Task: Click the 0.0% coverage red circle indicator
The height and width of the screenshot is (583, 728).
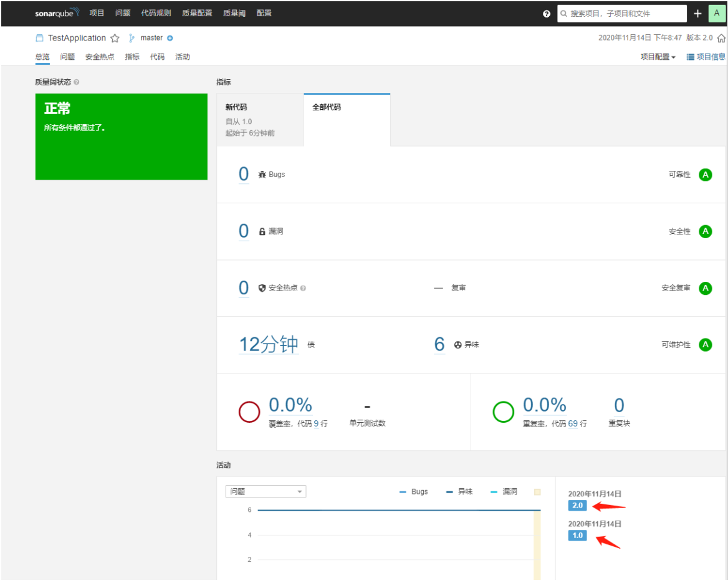Action: [x=249, y=412]
